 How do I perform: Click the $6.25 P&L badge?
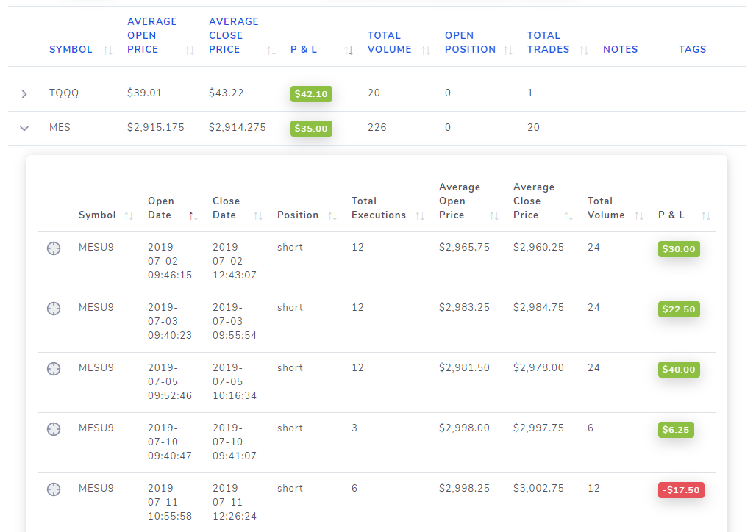click(676, 430)
